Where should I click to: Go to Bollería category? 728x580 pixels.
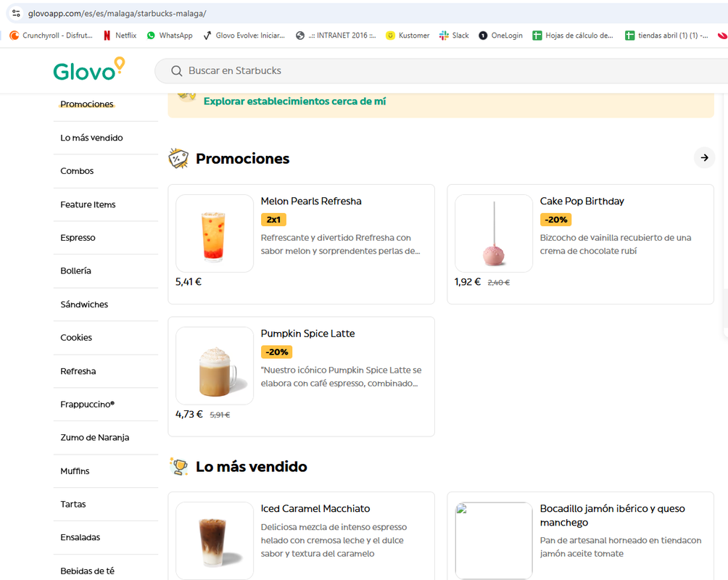75,270
